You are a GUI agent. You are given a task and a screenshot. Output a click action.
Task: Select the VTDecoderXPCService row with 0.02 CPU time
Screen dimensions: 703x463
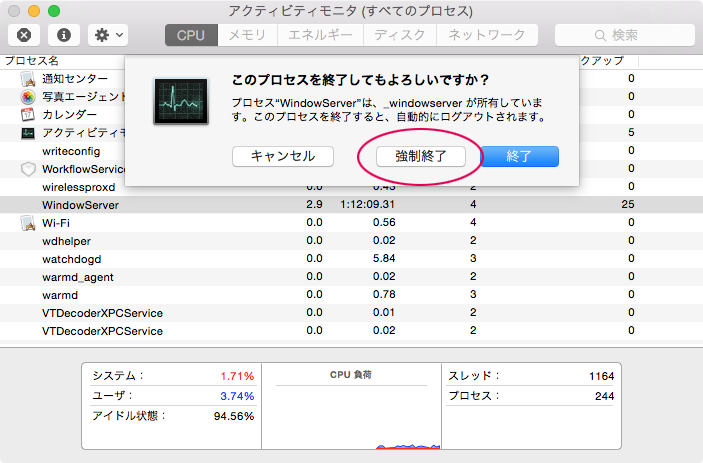click(352, 330)
